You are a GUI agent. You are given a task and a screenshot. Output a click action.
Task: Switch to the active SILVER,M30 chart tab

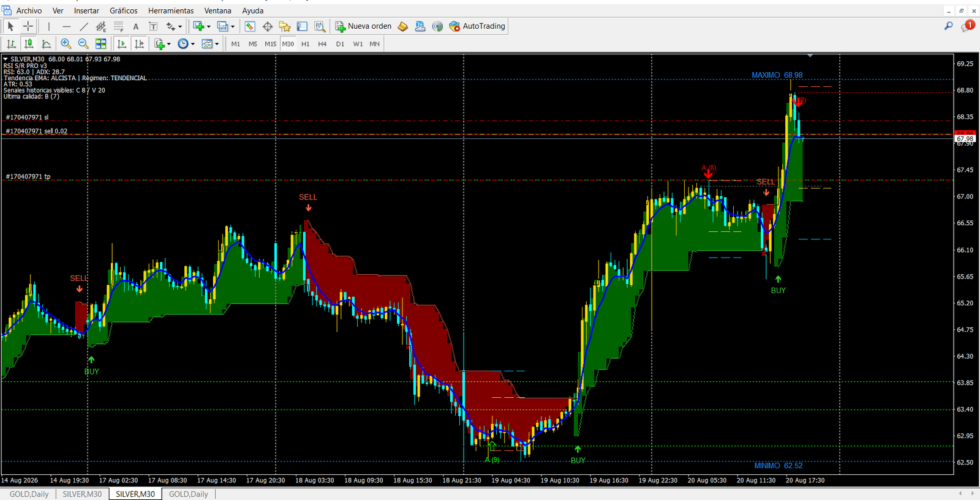(x=135, y=494)
